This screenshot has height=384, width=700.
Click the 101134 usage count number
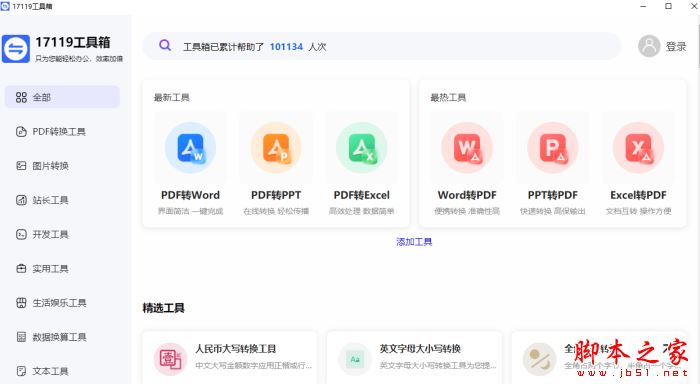pyautogui.click(x=286, y=46)
